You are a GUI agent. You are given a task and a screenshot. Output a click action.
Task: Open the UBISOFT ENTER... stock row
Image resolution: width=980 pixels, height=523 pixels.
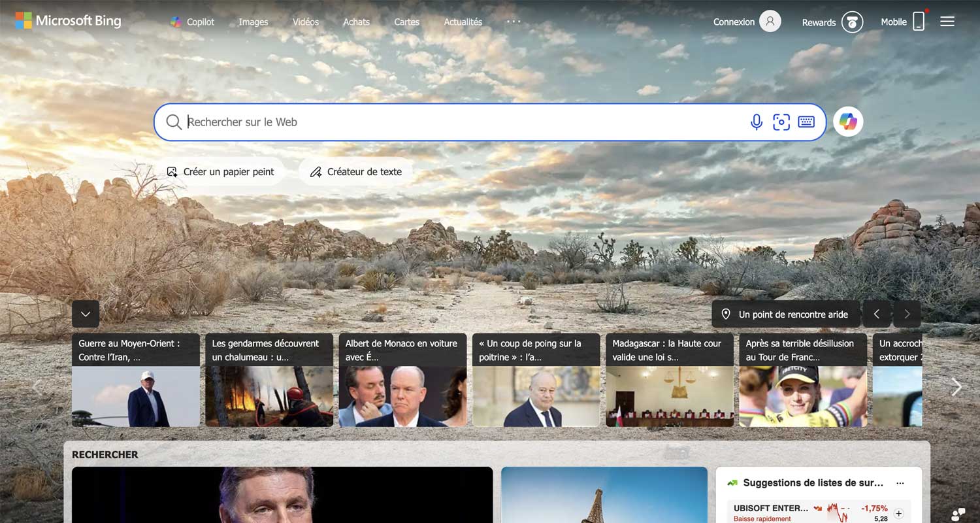(x=819, y=513)
